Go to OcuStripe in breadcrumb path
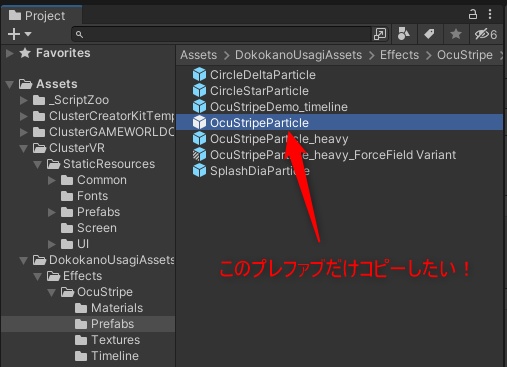This screenshot has width=507, height=367. point(465,55)
